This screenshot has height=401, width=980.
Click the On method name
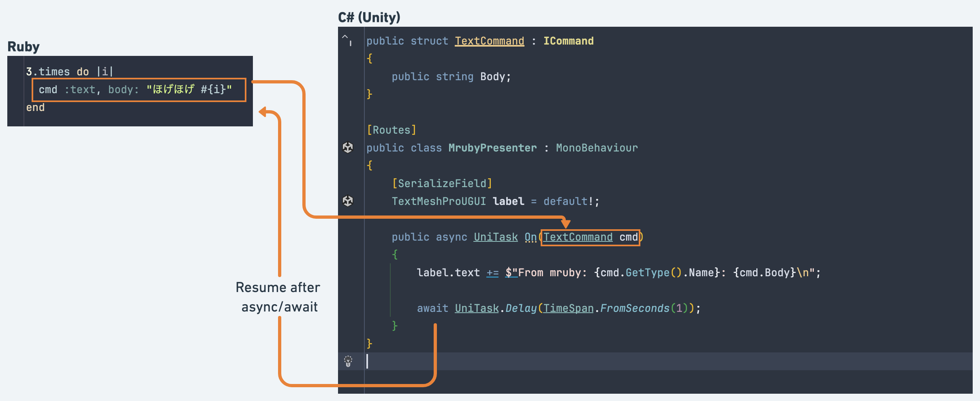531,237
